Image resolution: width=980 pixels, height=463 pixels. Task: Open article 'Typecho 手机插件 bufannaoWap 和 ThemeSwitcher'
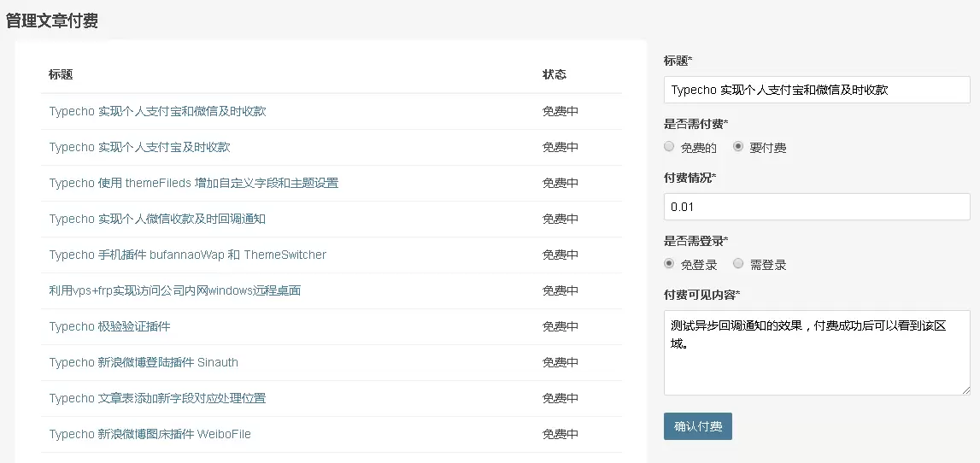point(187,255)
